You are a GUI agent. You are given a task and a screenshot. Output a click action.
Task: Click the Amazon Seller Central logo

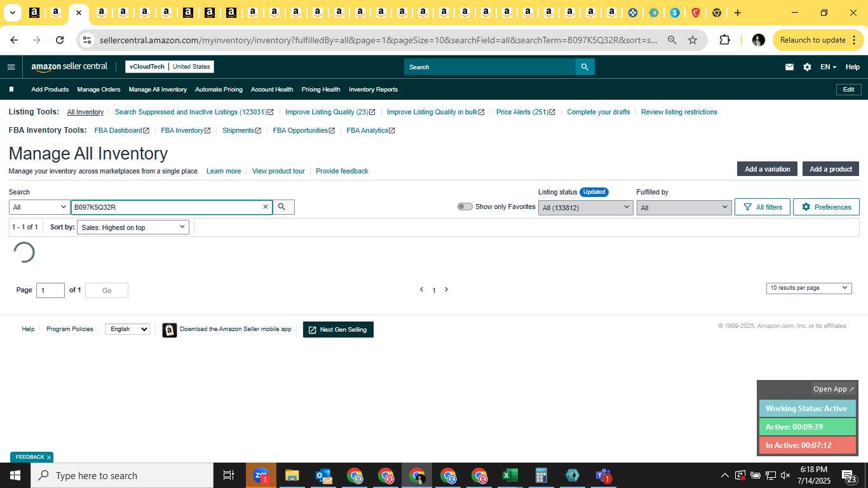click(x=69, y=67)
